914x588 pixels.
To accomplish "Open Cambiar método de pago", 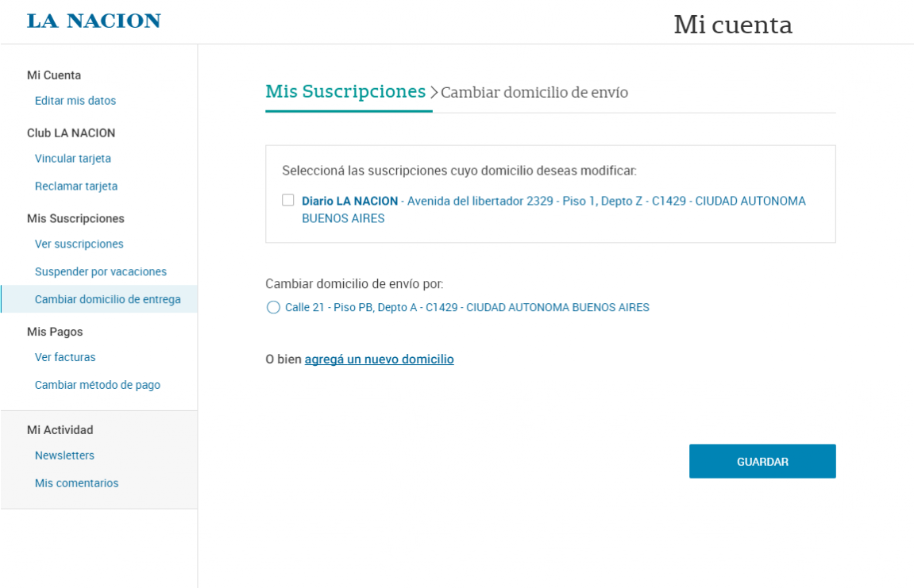I will (x=98, y=385).
